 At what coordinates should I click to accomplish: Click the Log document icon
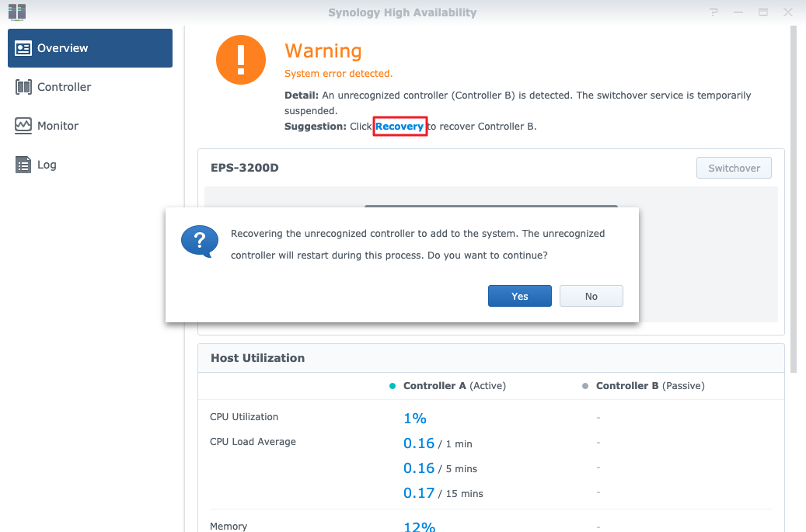[23, 165]
